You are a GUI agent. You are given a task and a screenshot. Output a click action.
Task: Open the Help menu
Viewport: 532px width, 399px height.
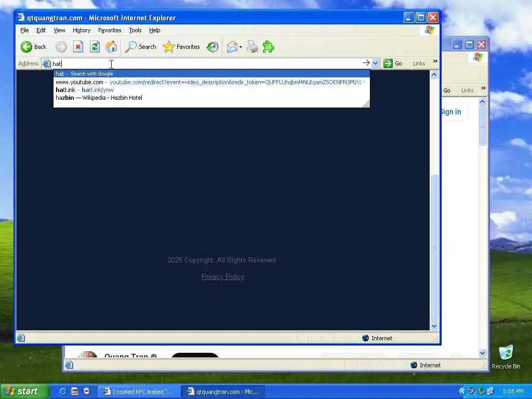click(154, 30)
